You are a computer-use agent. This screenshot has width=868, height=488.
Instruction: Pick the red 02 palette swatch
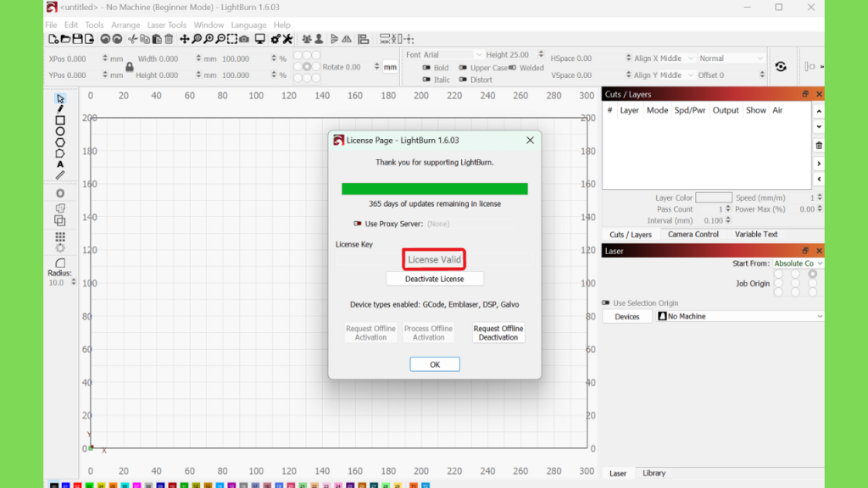point(77,485)
